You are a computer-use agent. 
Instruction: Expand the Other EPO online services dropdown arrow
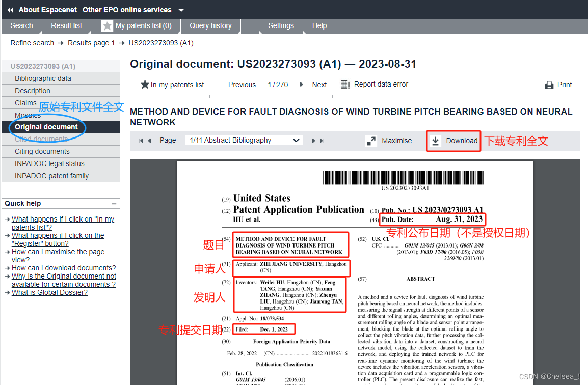tap(181, 10)
